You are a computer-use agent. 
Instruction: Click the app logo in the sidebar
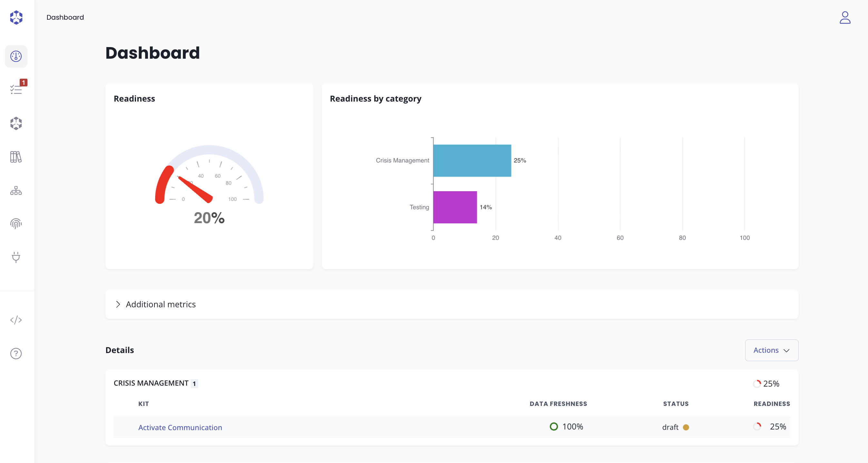[x=16, y=17]
